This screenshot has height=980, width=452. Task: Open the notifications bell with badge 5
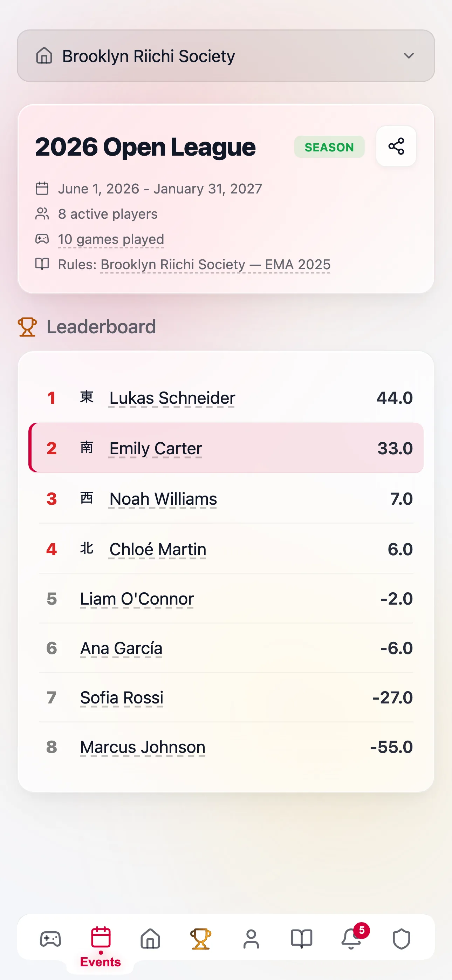click(351, 939)
